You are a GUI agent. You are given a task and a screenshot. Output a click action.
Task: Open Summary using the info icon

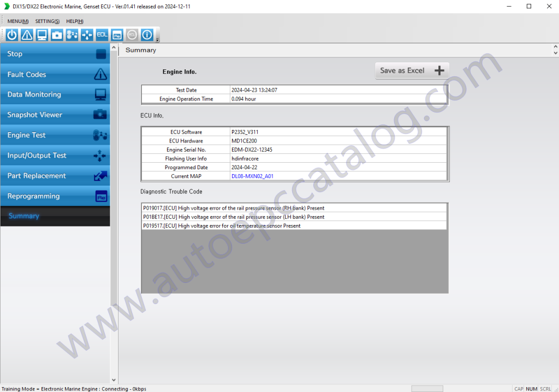pos(146,34)
